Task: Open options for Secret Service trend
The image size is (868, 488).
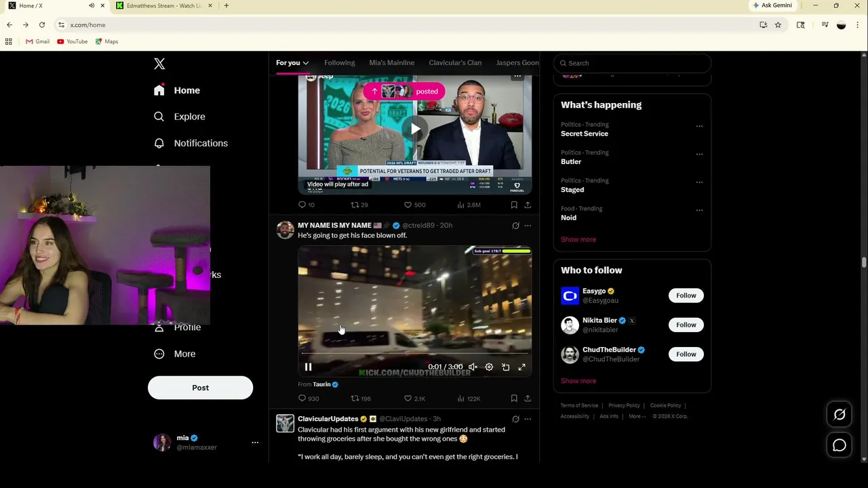Action: pos(699,126)
